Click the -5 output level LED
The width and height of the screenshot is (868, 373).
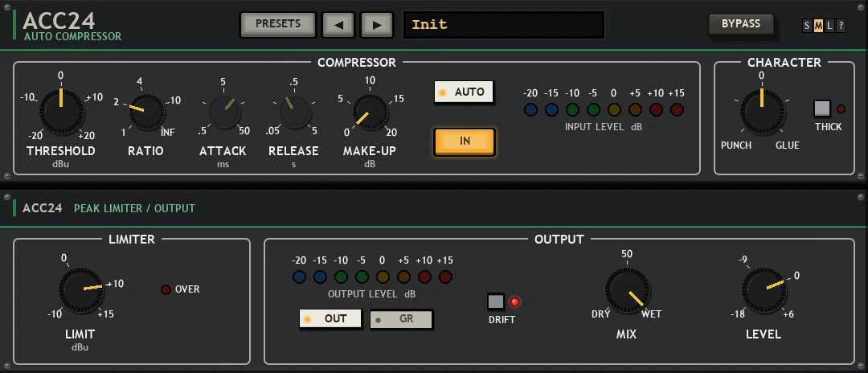pos(362,277)
